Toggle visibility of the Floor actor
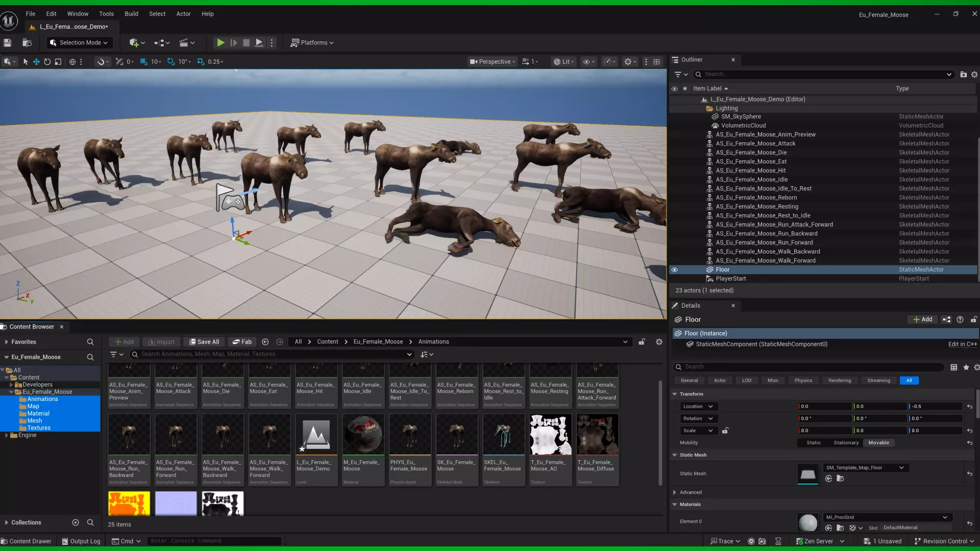The image size is (980, 551). [674, 270]
